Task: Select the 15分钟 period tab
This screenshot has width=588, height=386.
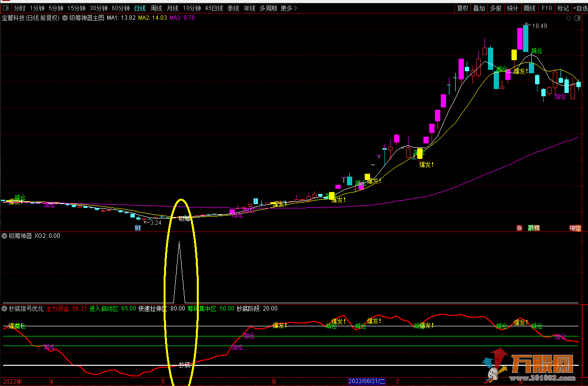Action: (x=77, y=8)
